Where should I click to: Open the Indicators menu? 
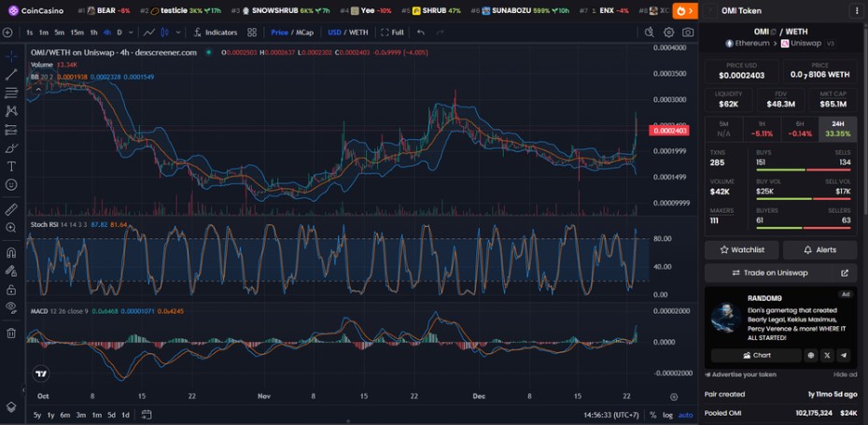pyautogui.click(x=216, y=33)
